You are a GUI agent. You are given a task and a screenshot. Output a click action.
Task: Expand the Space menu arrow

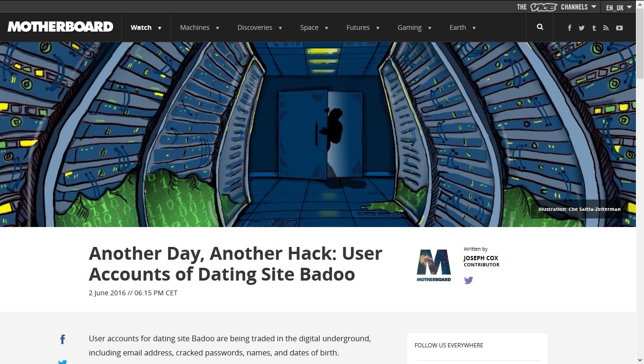coord(326,28)
